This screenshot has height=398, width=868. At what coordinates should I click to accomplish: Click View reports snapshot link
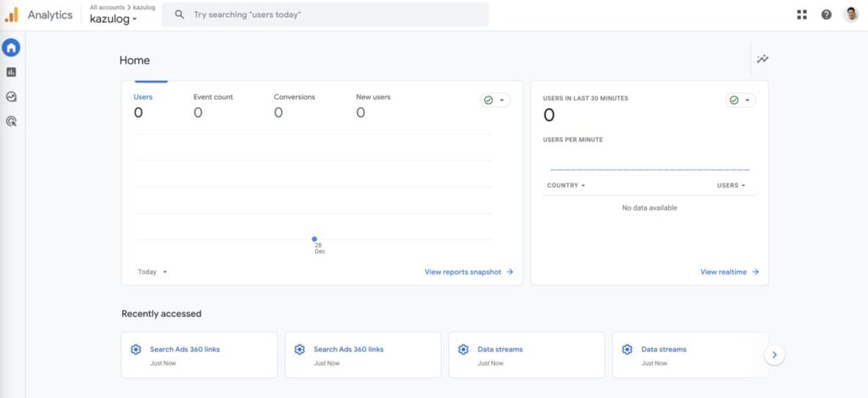(469, 272)
